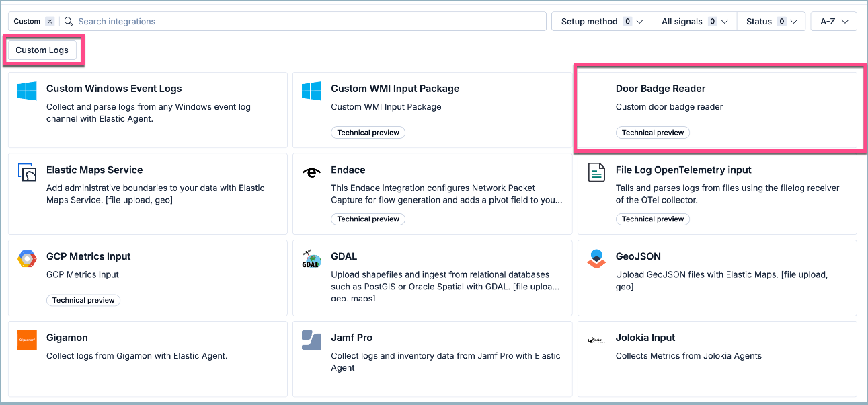The width and height of the screenshot is (868, 405).
Task: Open the Endace integration title
Action: (348, 170)
